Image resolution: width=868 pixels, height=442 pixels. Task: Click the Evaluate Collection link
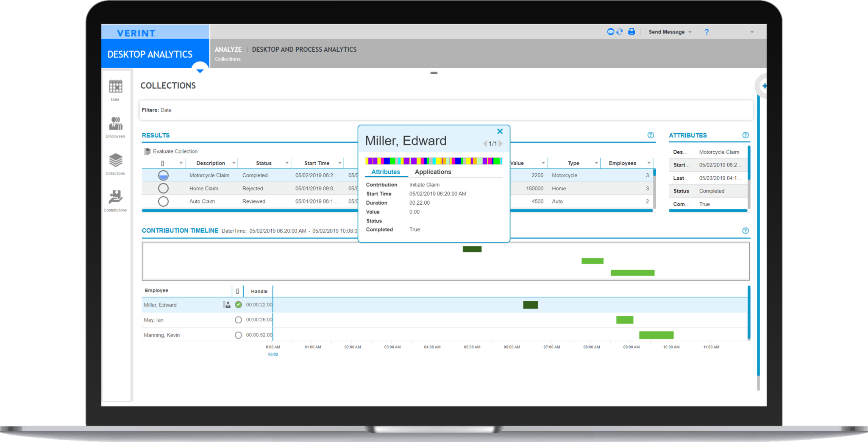pyautogui.click(x=175, y=151)
